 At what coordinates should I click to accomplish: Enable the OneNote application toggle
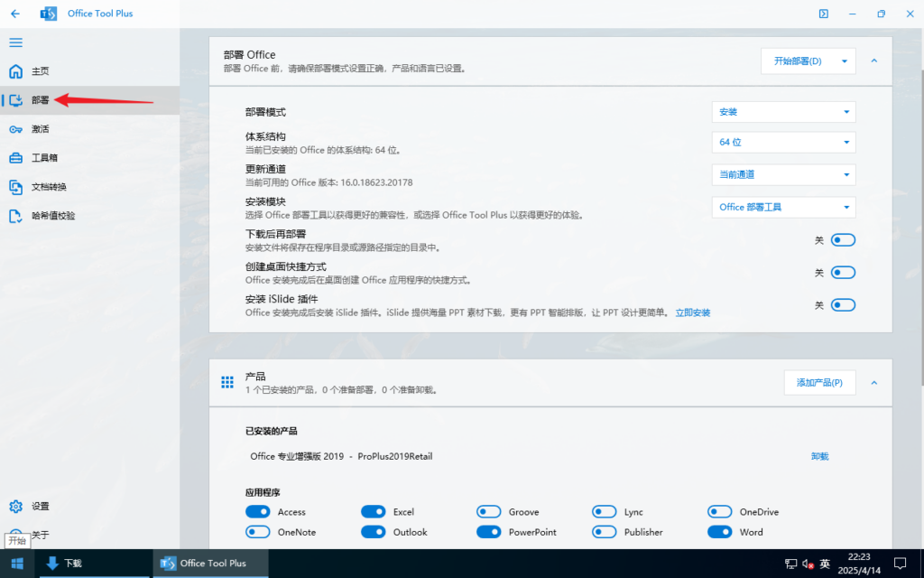pos(257,532)
